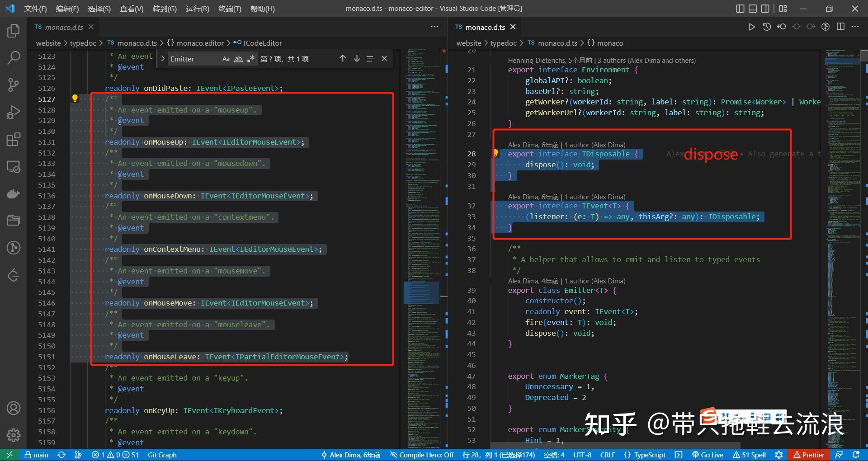
Task: Click the Run play icon in editor toolbar
Action: (751, 27)
